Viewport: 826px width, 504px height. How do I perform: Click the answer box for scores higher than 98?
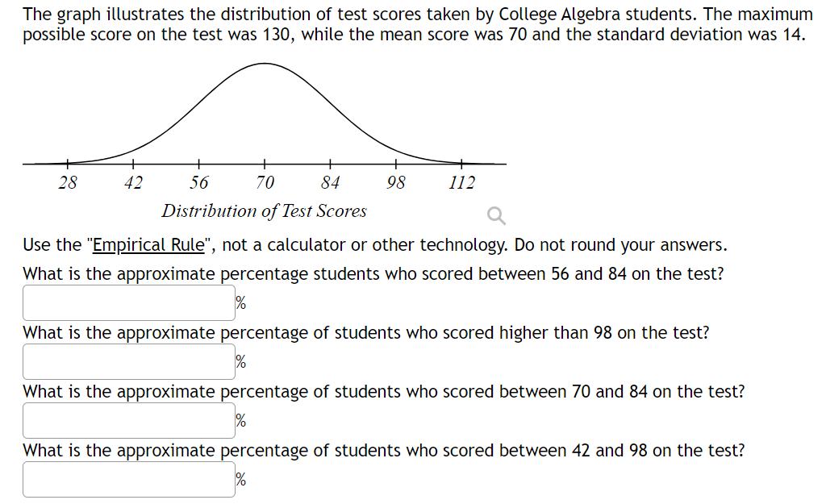pos(127,361)
